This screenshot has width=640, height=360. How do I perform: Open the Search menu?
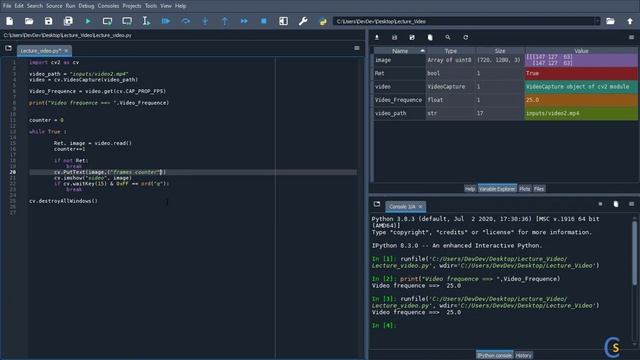(x=35, y=6)
